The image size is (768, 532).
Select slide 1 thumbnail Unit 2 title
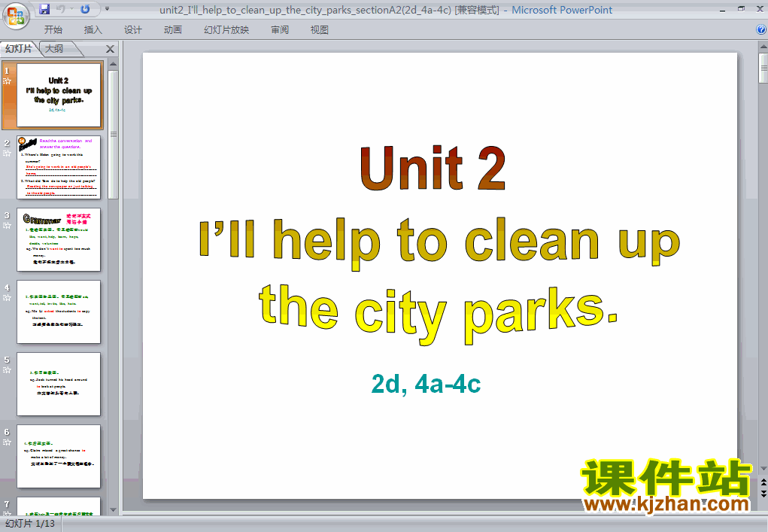click(x=59, y=95)
